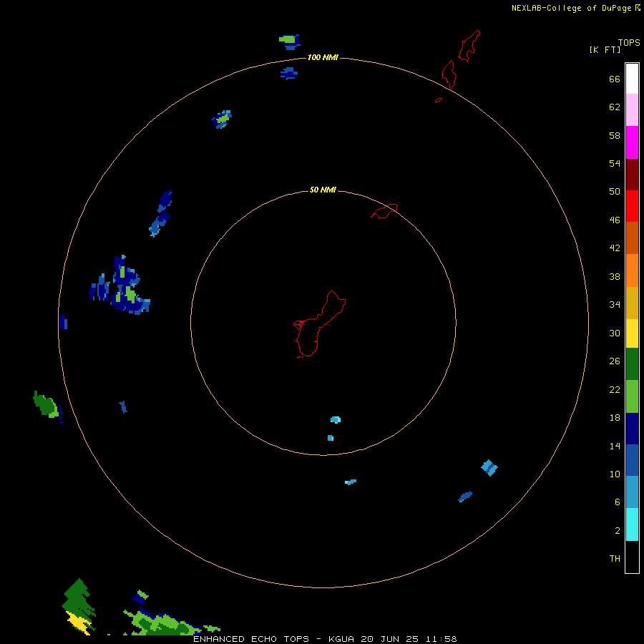Select the medium blue legend swatch
The width and height of the screenshot is (644, 644).
632,460
